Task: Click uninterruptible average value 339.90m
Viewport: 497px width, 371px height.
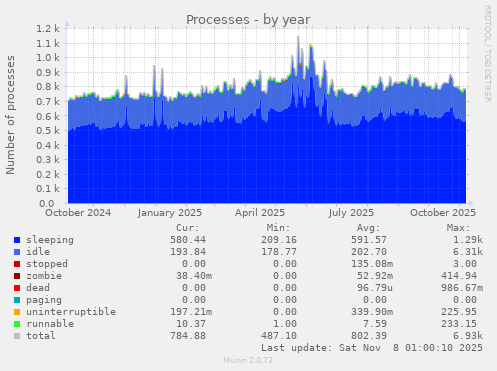Action: (x=372, y=312)
